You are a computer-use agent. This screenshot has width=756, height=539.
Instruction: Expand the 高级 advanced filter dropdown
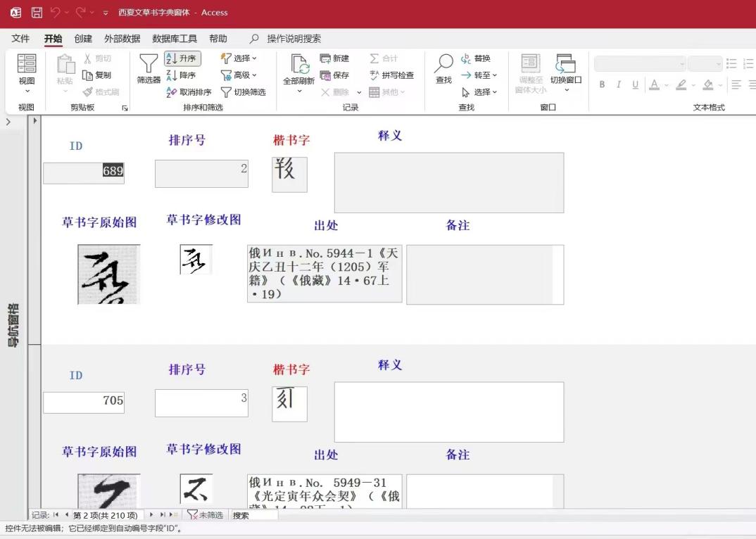pos(239,75)
